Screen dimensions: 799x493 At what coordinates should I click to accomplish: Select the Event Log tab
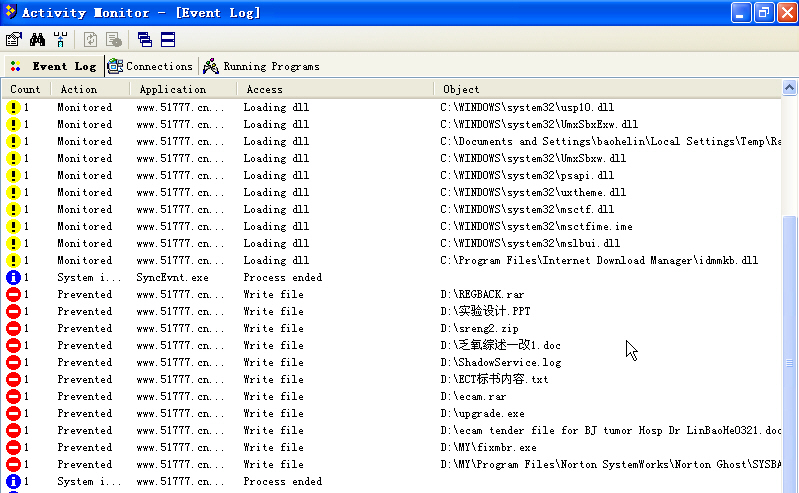53,66
